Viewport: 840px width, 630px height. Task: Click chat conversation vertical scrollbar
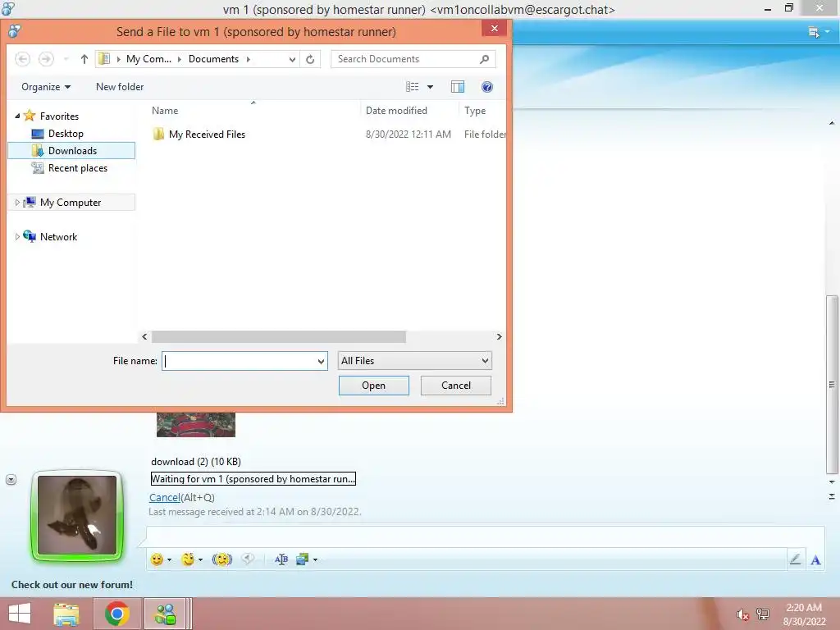[x=832, y=384]
